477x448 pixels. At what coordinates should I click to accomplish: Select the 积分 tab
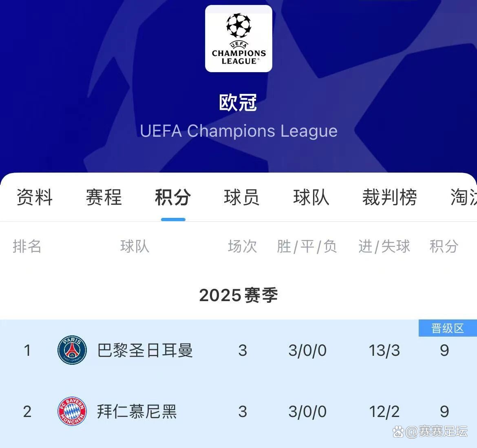(173, 197)
